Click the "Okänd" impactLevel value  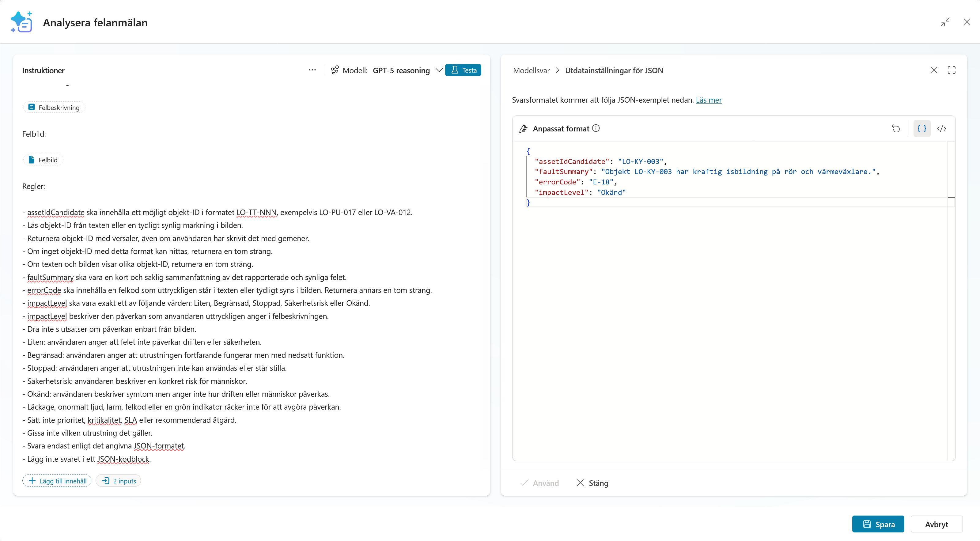pos(611,192)
